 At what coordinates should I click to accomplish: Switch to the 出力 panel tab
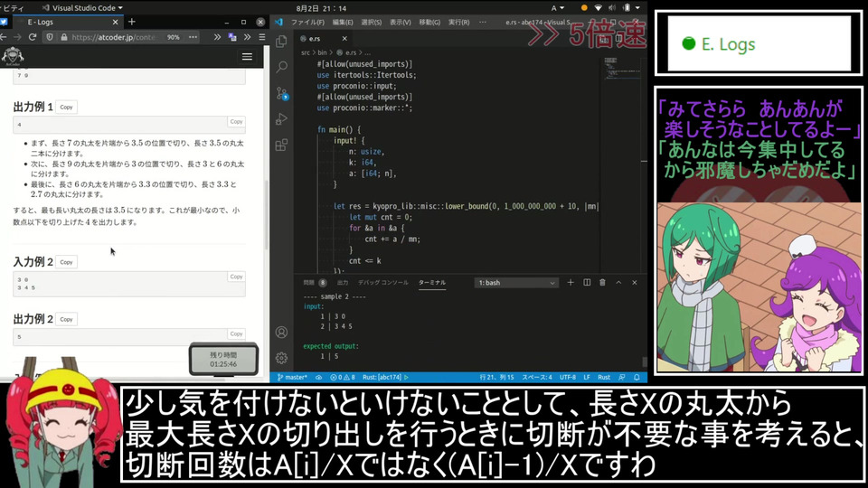click(x=343, y=282)
